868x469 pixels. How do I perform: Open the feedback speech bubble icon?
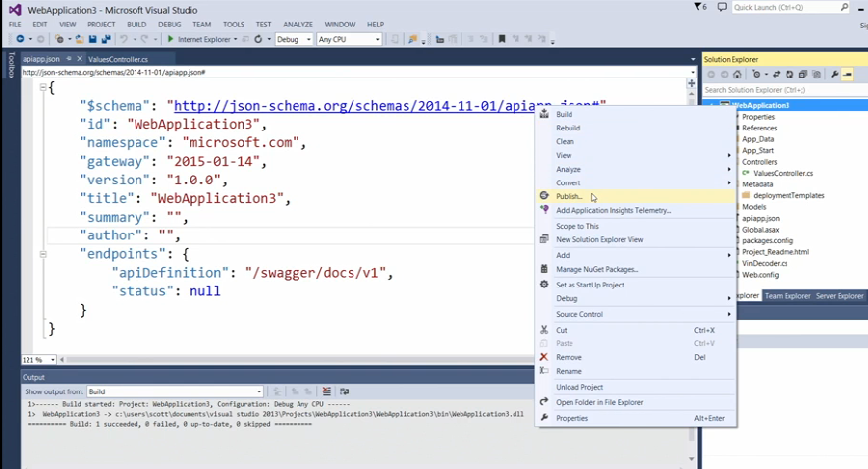(x=723, y=7)
